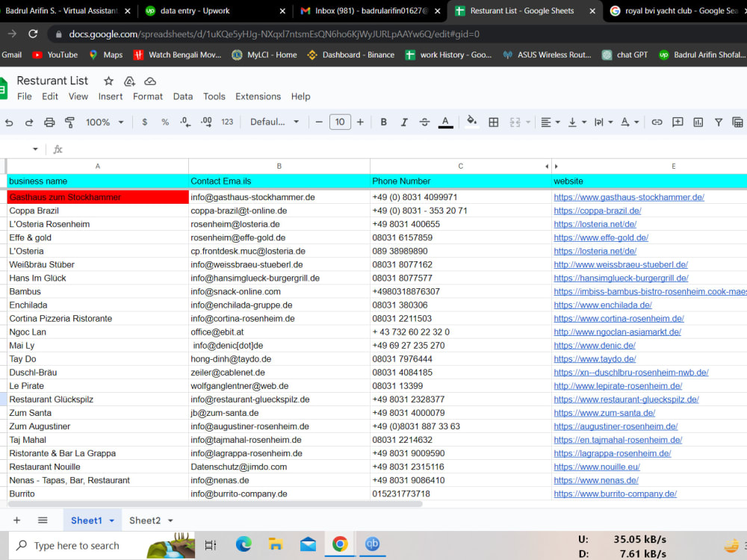Increase font size with plus button

pyautogui.click(x=360, y=122)
